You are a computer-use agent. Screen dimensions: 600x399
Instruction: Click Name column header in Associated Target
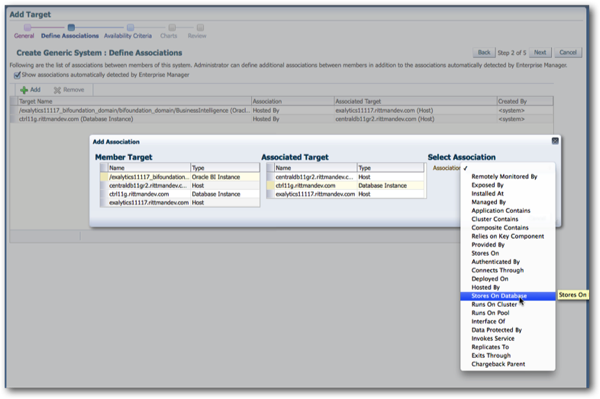coord(315,168)
